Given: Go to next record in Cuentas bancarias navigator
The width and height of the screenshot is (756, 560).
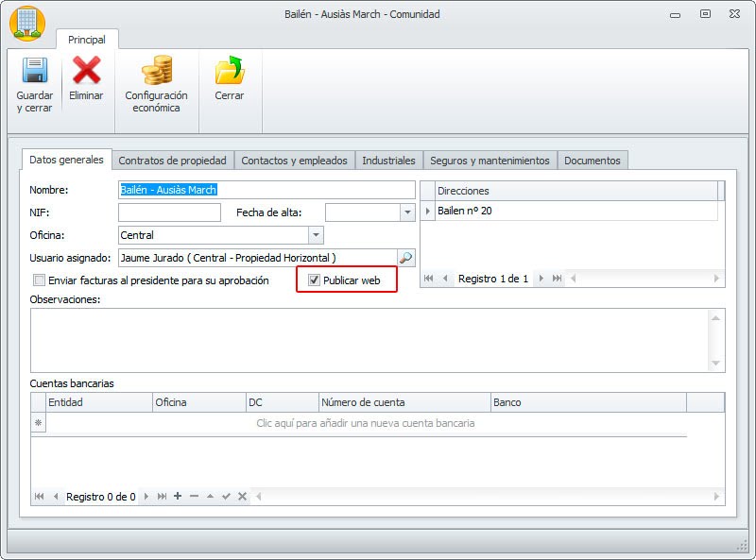Looking at the screenshot, I should pos(146,497).
